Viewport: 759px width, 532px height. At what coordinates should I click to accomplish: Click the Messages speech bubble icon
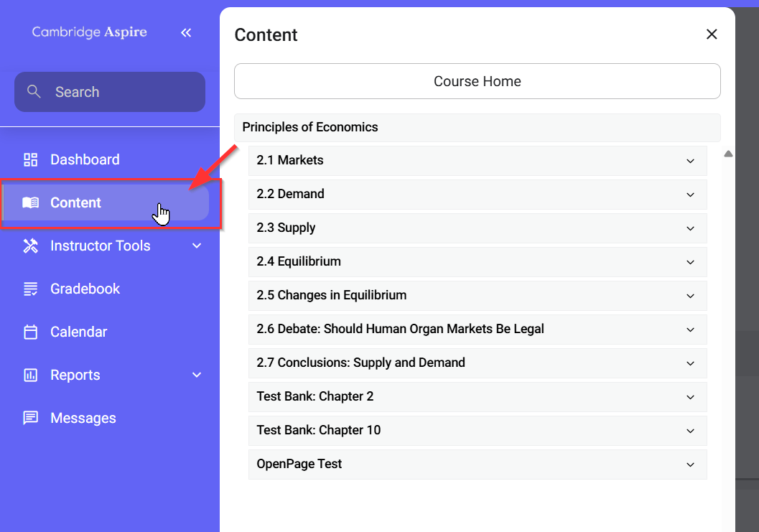coord(30,418)
